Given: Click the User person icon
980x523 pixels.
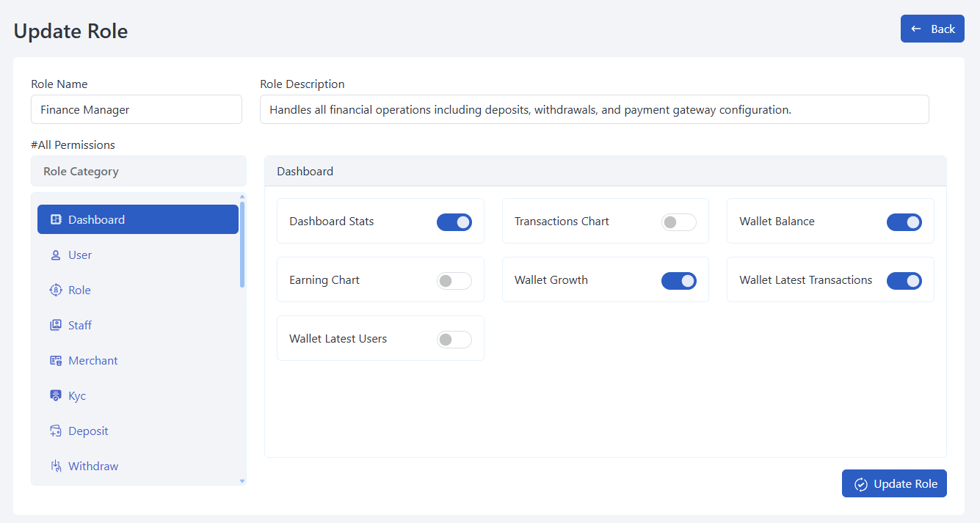Looking at the screenshot, I should (x=56, y=255).
